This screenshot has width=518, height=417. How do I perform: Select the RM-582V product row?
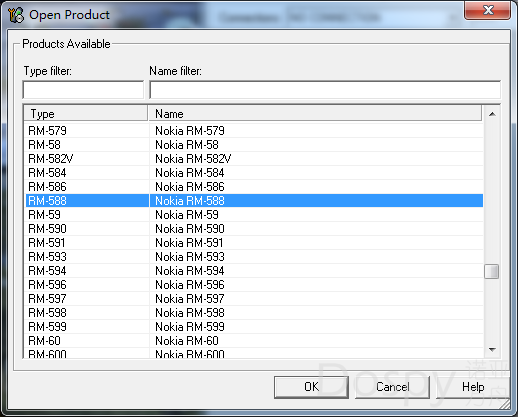click(x=254, y=159)
